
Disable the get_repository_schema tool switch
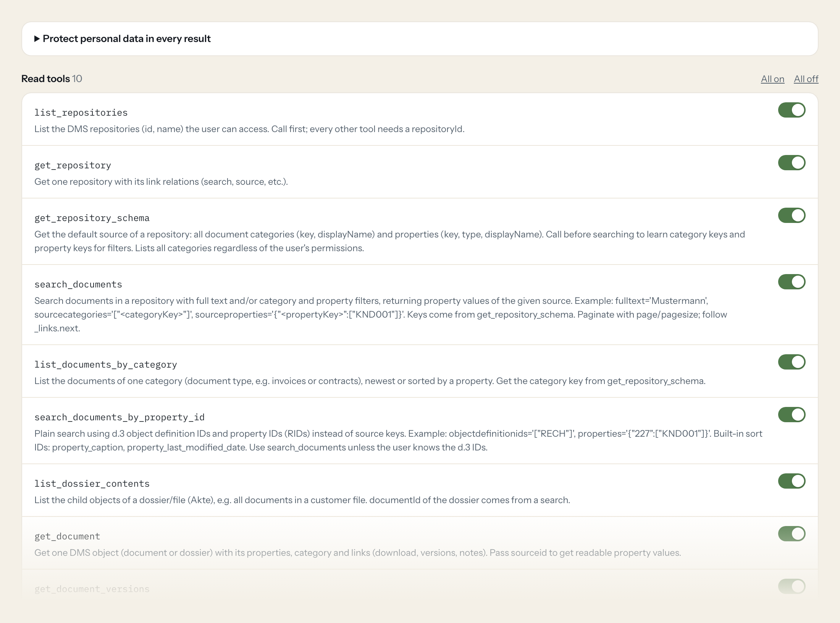coord(792,215)
